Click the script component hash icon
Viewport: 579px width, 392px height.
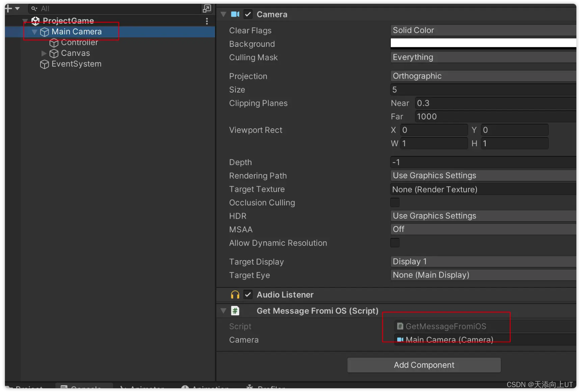235,311
